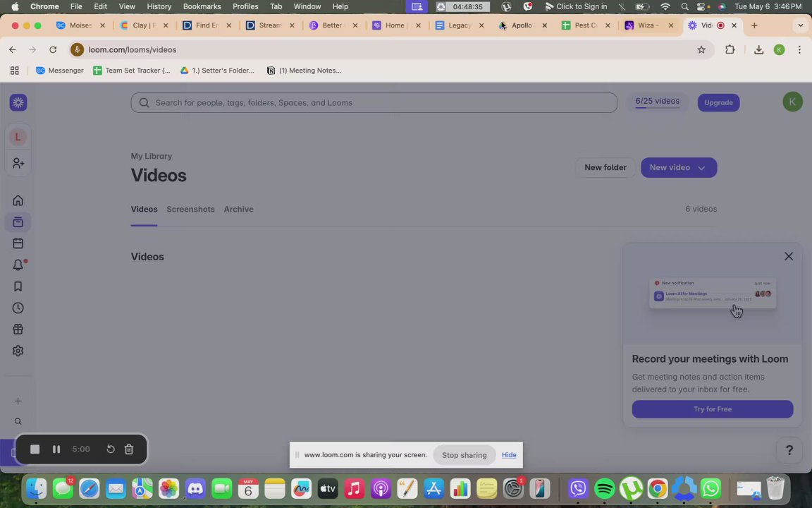The width and height of the screenshot is (812, 508).
Task: Open Spotlight search in menu bar
Action: point(684,6)
